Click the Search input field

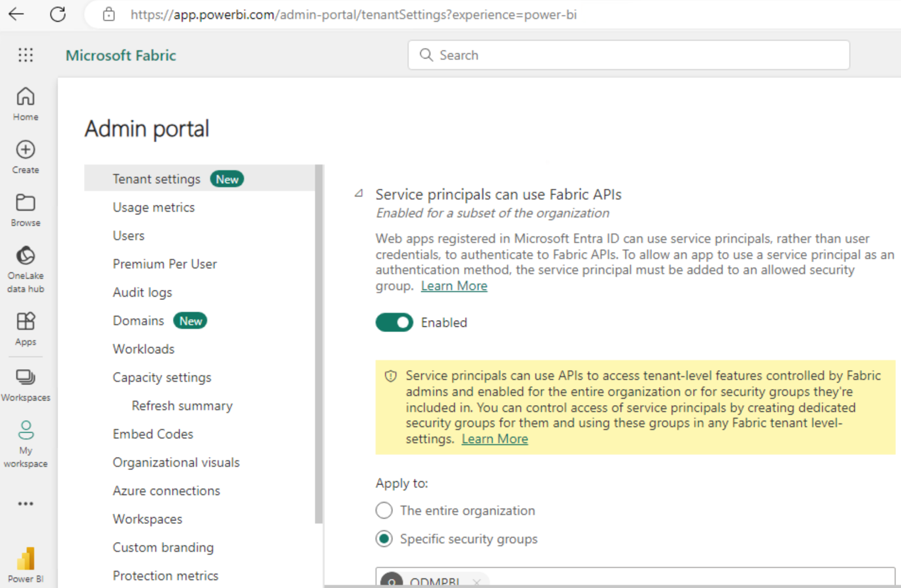click(628, 55)
